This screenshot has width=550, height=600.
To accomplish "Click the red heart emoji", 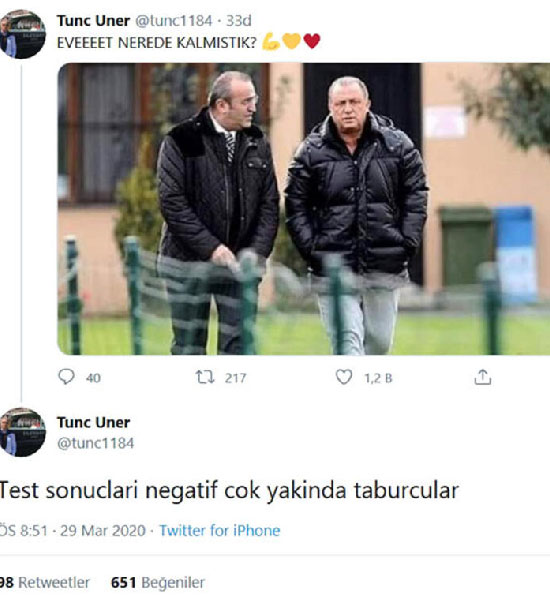I will pyautogui.click(x=312, y=41).
